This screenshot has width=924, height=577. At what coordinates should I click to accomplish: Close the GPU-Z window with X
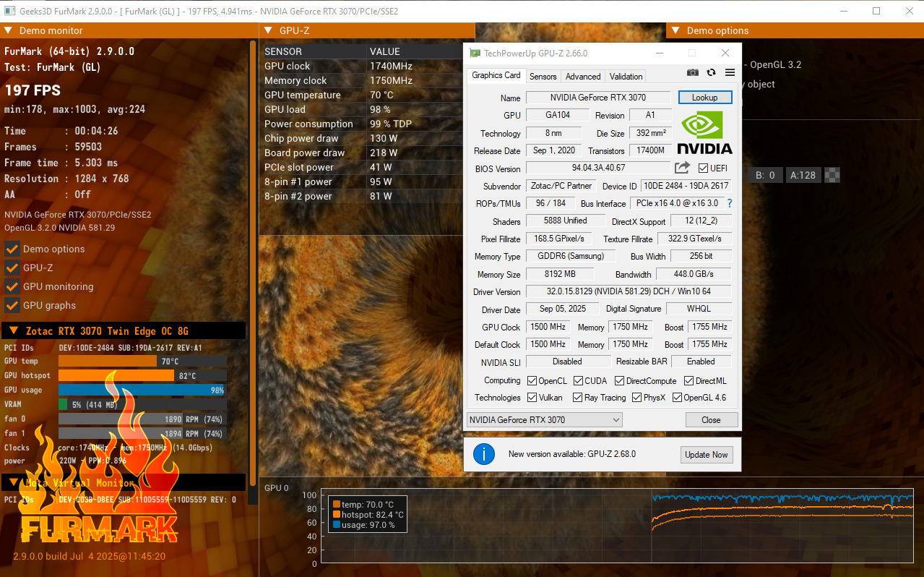(x=725, y=53)
